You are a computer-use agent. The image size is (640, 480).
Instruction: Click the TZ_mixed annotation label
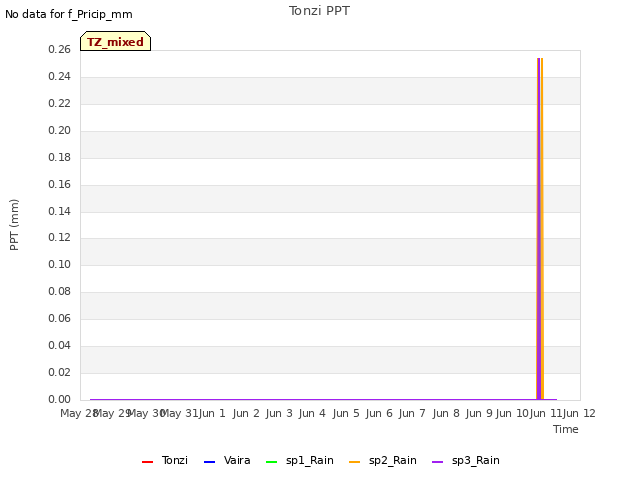pos(116,41)
